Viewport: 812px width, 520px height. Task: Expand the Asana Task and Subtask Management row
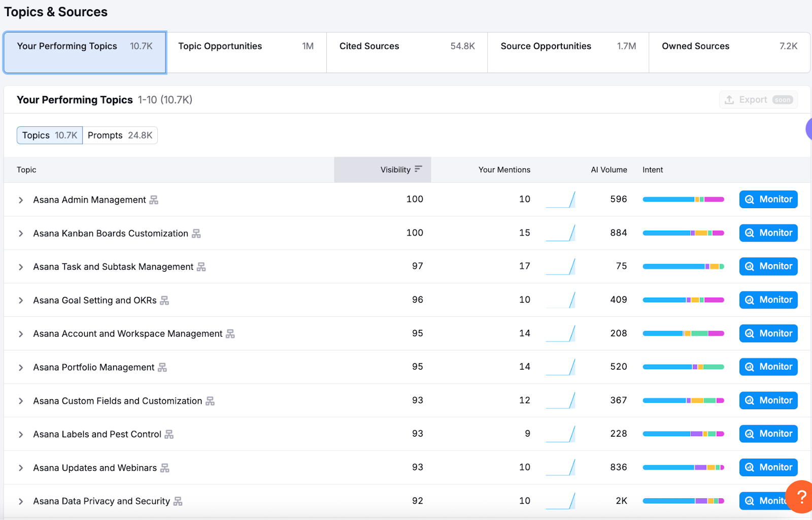pyautogui.click(x=21, y=267)
